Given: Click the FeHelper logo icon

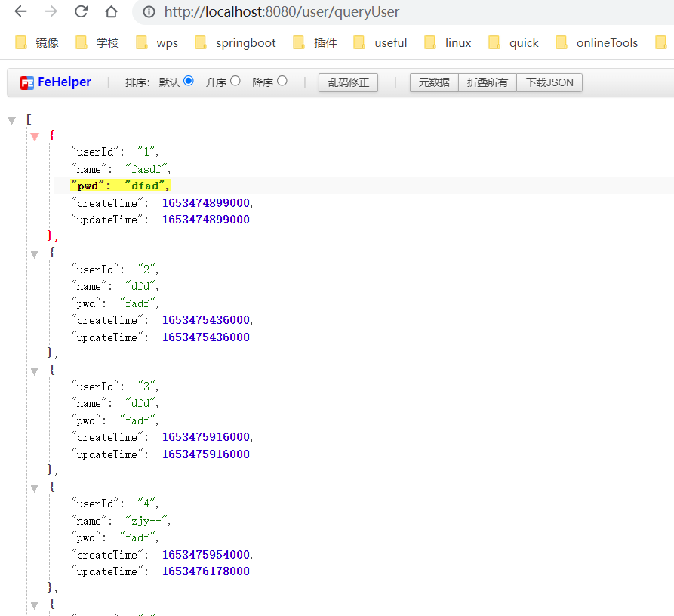Looking at the screenshot, I should point(27,82).
